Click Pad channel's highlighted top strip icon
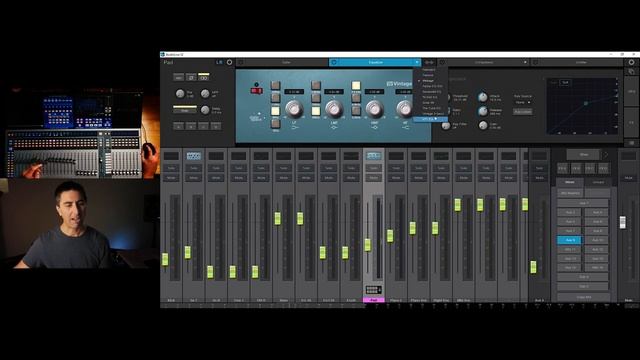Screen dimensions: 640x360 [373, 156]
